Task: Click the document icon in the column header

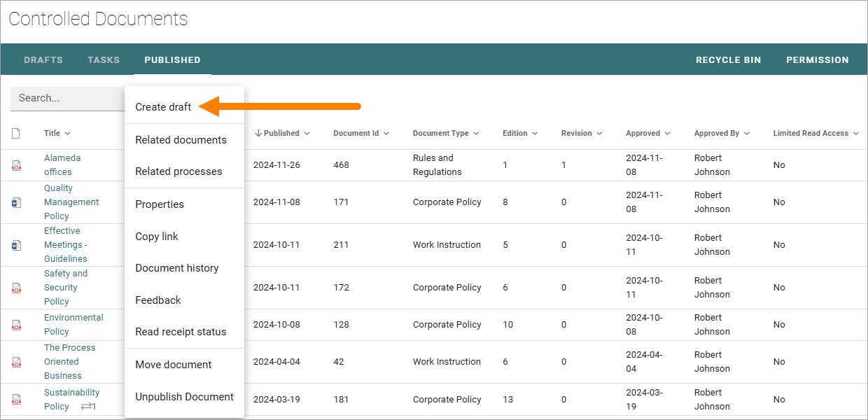Action: tap(16, 134)
